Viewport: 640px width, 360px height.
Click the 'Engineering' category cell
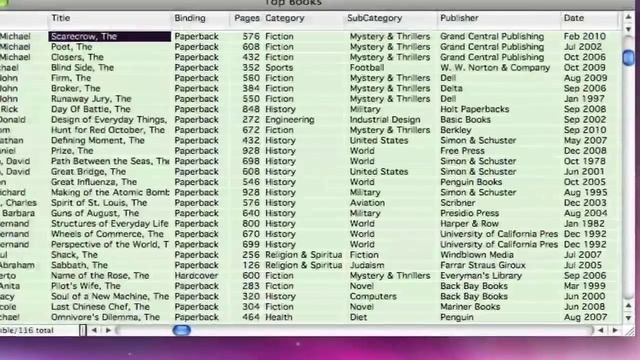(x=290, y=120)
